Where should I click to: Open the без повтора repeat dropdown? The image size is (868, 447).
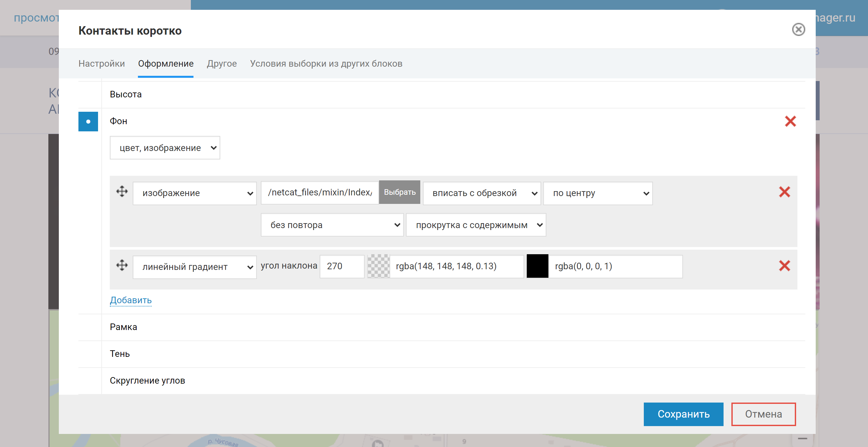click(332, 225)
